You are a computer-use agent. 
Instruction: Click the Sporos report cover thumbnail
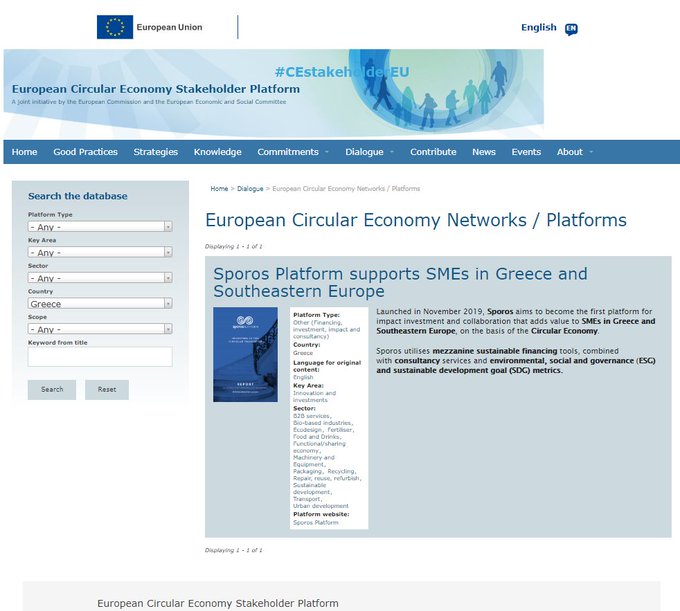[x=245, y=355]
